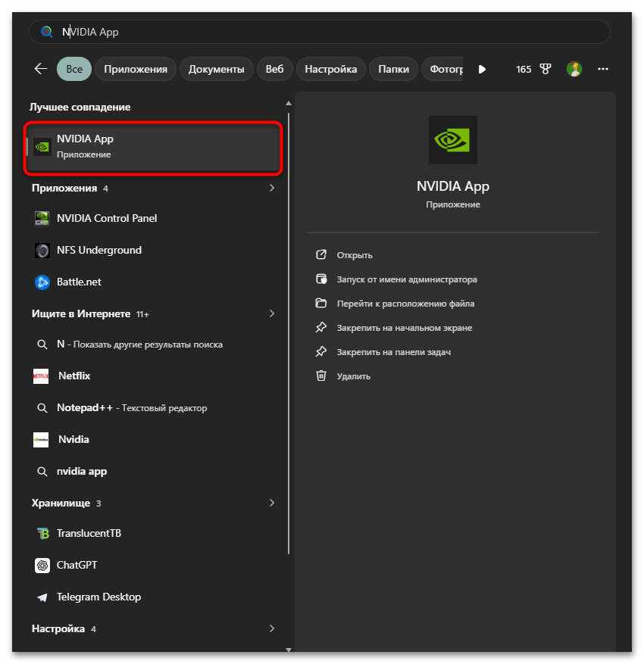Expand the Настройка section chevron
Viewport: 644px width, 664px height.
point(272,629)
